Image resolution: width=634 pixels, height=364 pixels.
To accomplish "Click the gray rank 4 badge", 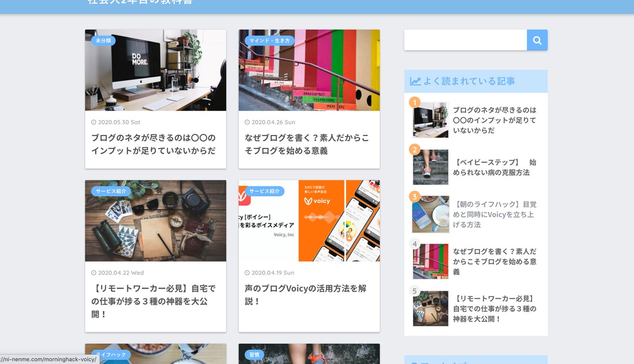I will coord(415,244).
